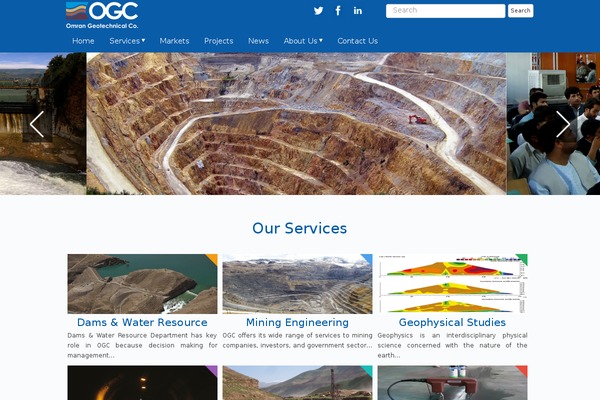Open the Home menu item
Screen dimensions: 600x400
point(83,41)
